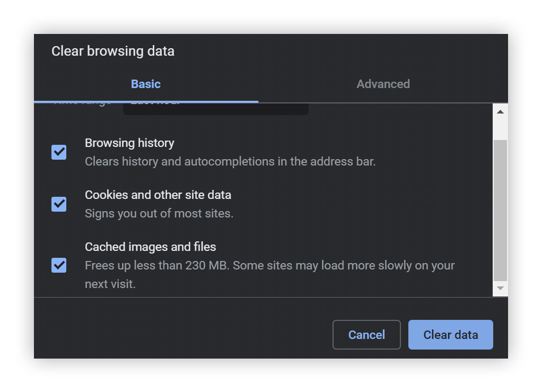Click the "Cached images and files" label
Screen dimensions: 542x392
[151, 247]
